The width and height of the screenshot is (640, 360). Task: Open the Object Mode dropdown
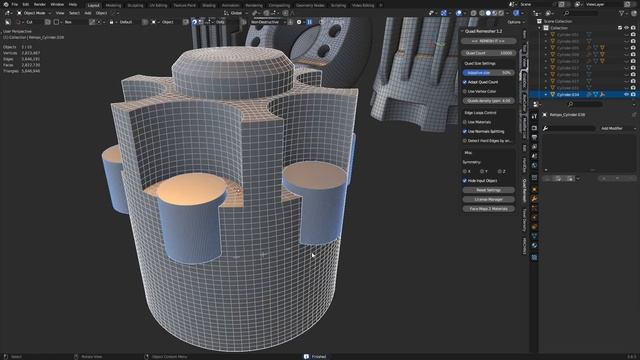point(33,13)
